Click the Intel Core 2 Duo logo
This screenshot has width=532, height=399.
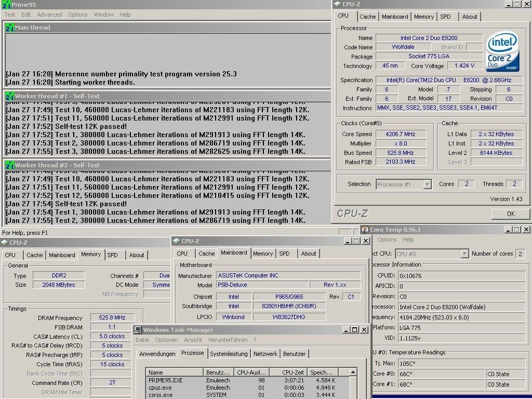pyautogui.click(x=502, y=51)
